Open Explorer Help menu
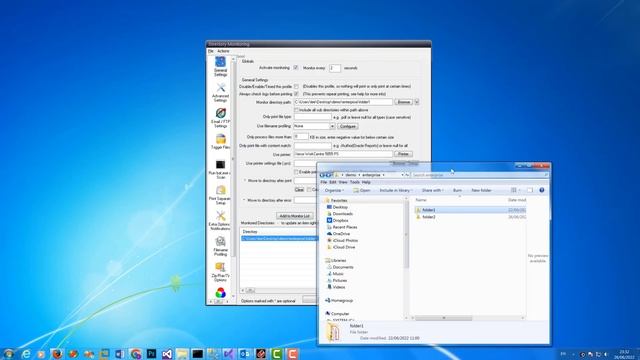The width and height of the screenshot is (640, 360). [366, 182]
